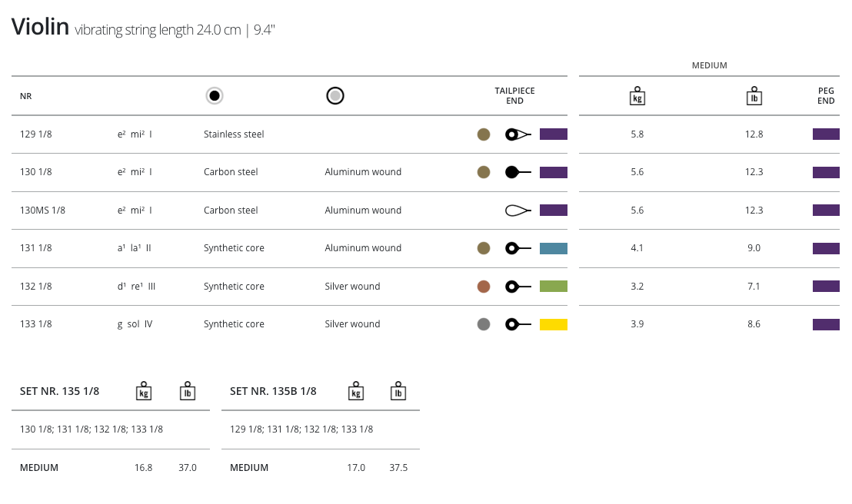Select the blue tailpiece swatch for 131 1/8
The width and height of the screenshot is (852, 504).
(553, 248)
